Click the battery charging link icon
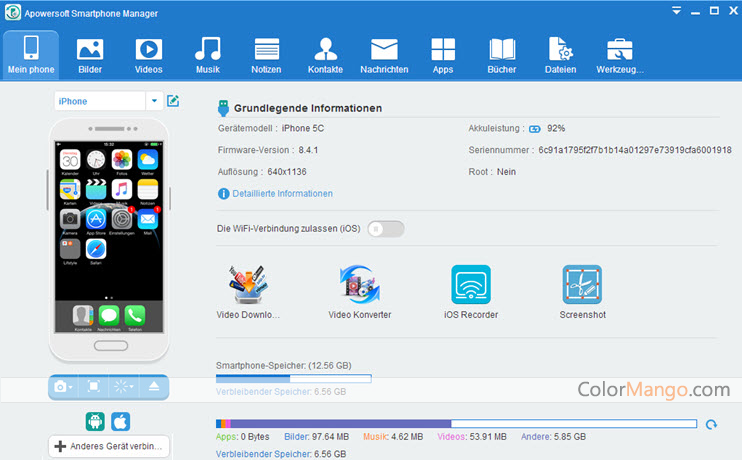This screenshot has height=460, width=742. tap(535, 129)
